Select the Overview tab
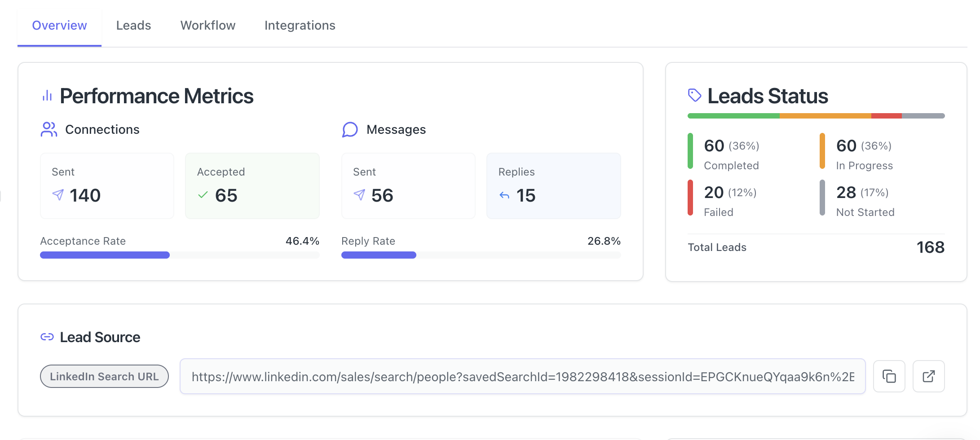This screenshot has height=440, width=980. (59, 25)
